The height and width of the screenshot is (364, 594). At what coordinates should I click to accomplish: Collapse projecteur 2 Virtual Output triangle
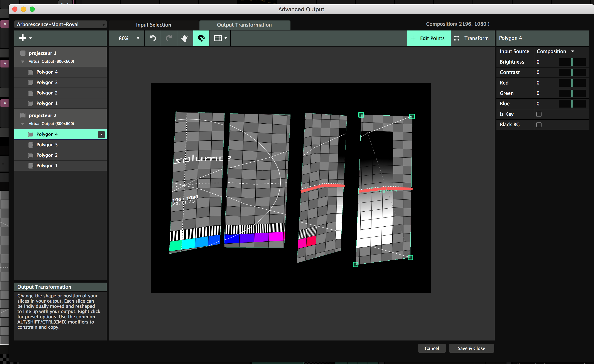pos(23,124)
